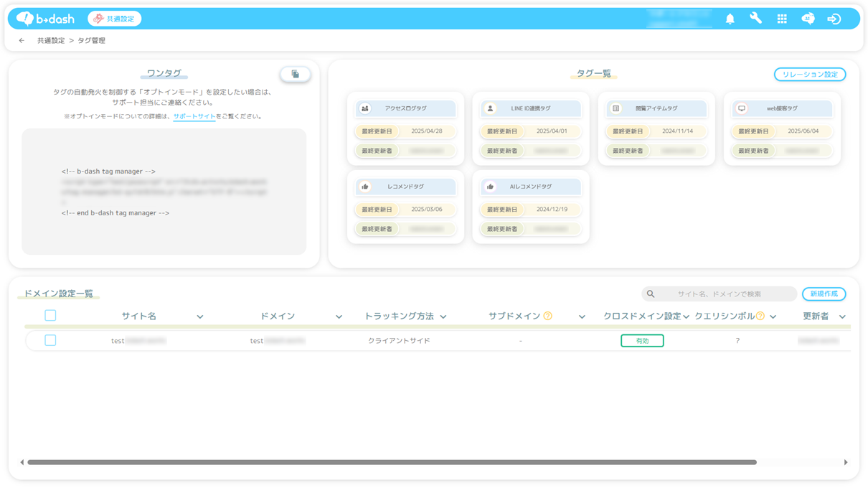Click the リレーション設定 button
Image resolution: width=868 pixels, height=488 pixels.
809,75
